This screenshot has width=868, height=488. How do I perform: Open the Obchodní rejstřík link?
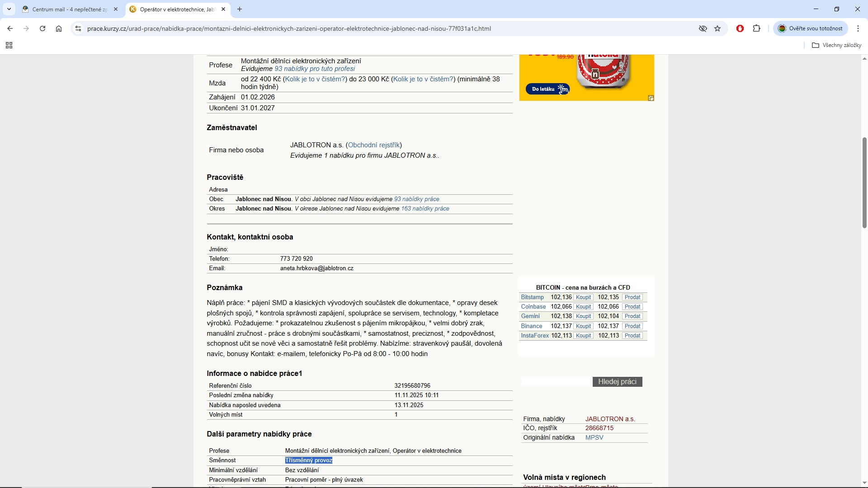pos(374,145)
